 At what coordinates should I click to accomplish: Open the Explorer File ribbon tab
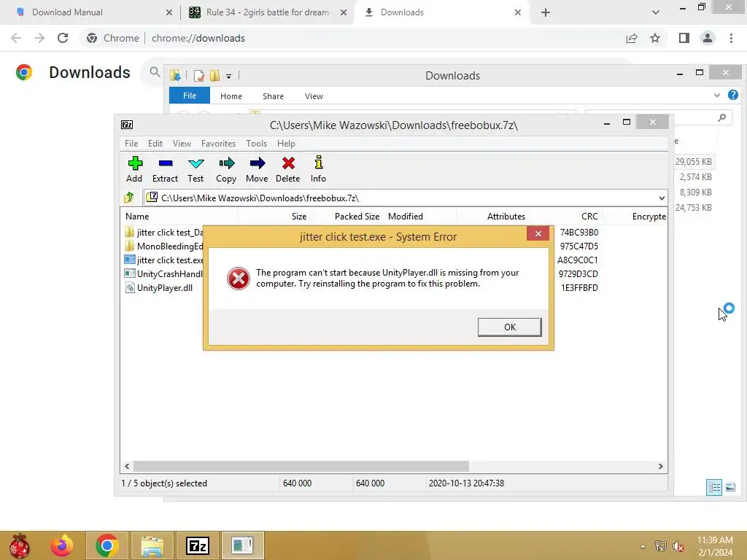(190, 96)
